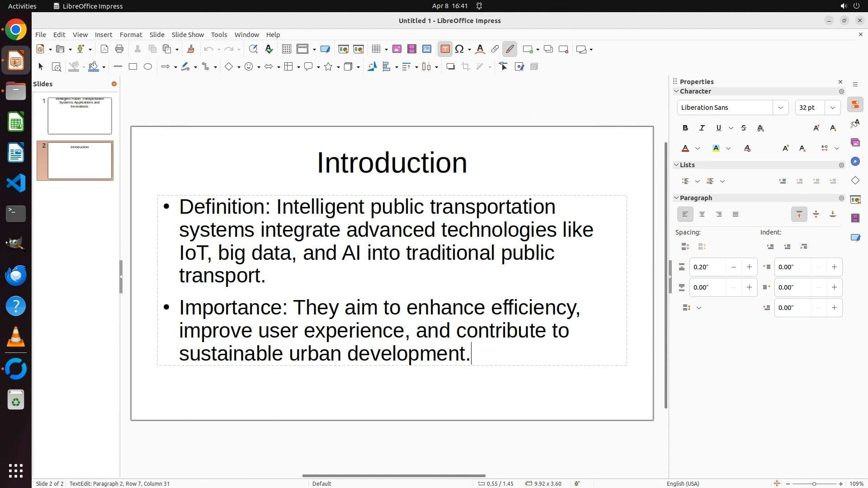Viewport: 868px width, 488px height.
Task: Select the Rectangle drawing tool
Action: tap(133, 67)
